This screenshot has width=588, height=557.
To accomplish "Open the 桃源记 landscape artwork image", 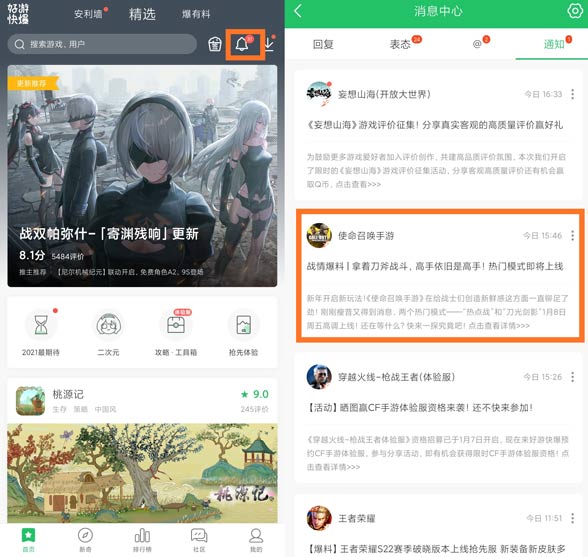I will coord(142,473).
